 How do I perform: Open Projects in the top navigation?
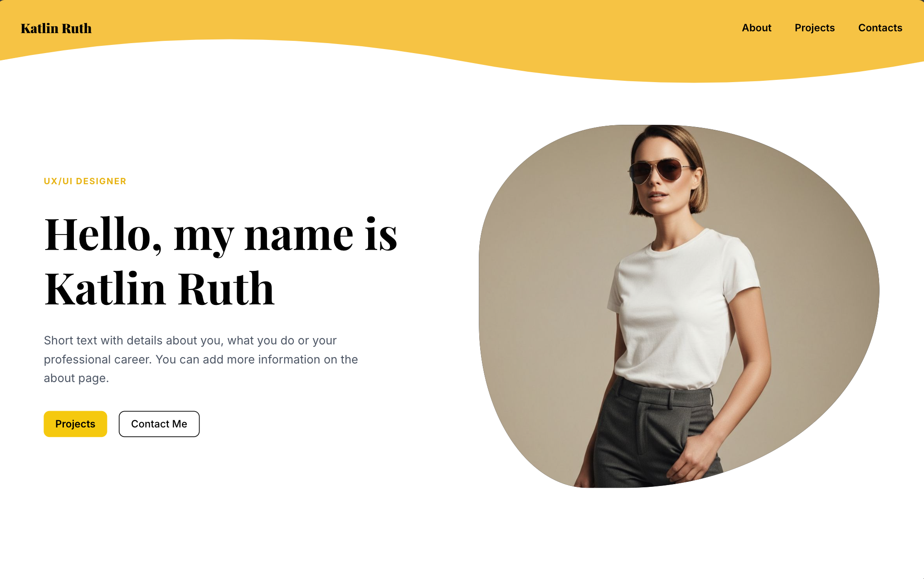click(814, 28)
